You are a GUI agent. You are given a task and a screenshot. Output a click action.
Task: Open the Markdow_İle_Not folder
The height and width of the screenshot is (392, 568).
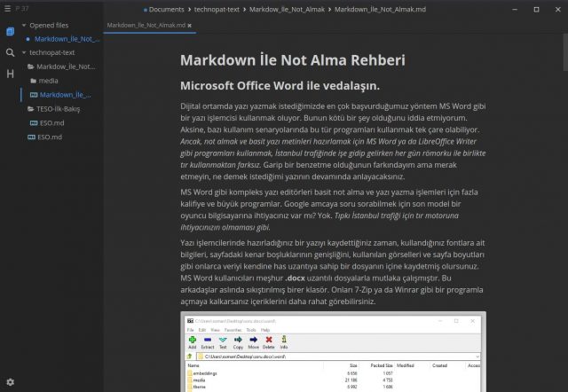coord(61,67)
